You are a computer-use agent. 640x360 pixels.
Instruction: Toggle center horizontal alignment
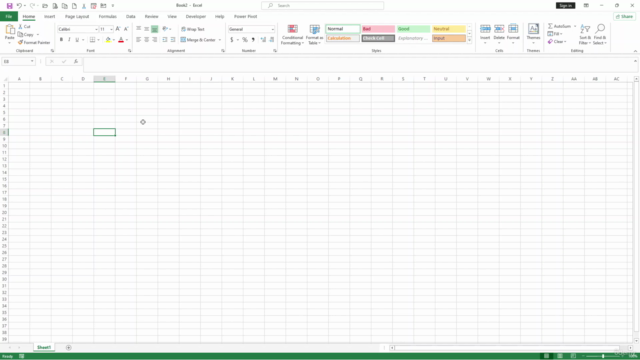point(147,40)
